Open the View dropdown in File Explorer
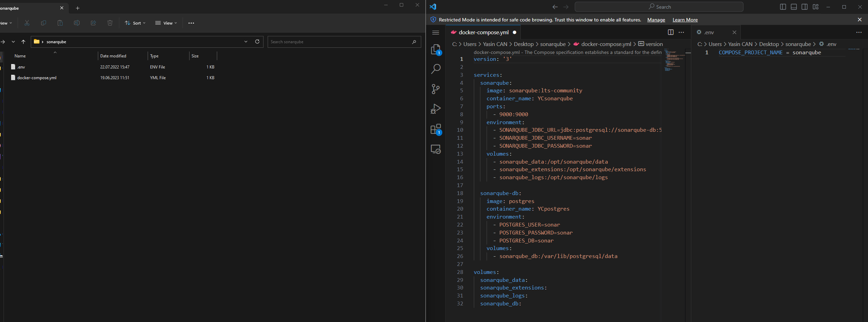This screenshot has width=868, height=322. click(166, 23)
